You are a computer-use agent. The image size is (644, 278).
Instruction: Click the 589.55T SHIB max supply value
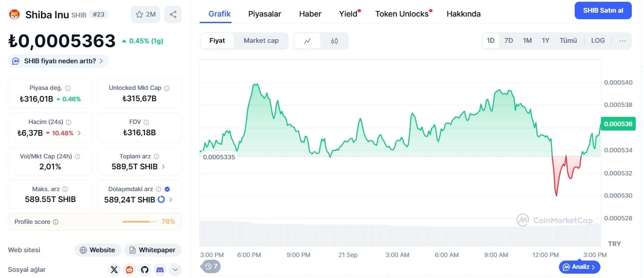(x=50, y=199)
